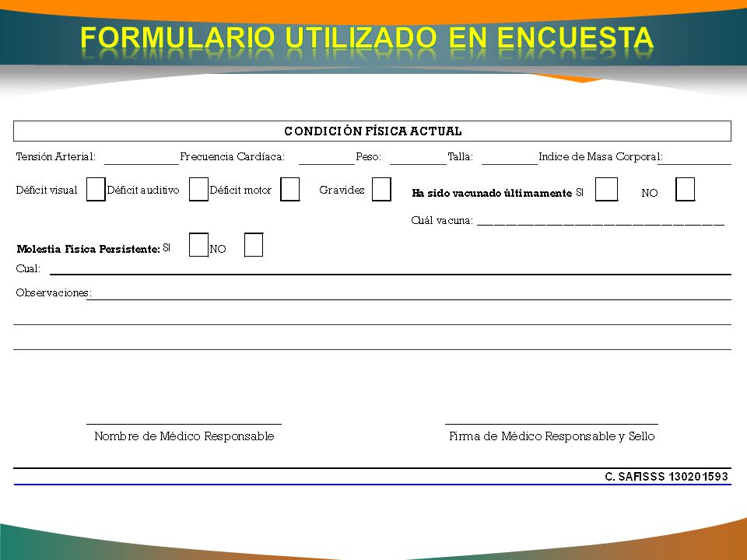Viewport: 747px width, 560px height.
Task: Click the Talla blank field
Action: click(510, 159)
